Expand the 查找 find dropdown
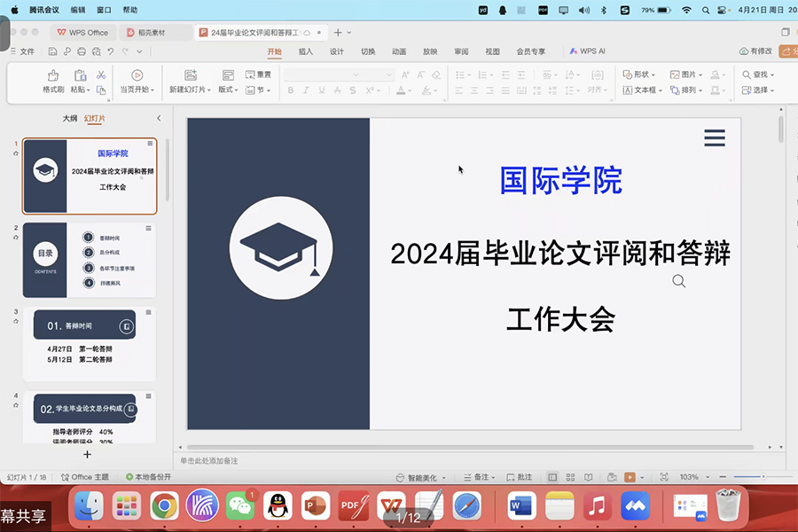Viewport: 798px width, 532px height. tap(763, 75)
